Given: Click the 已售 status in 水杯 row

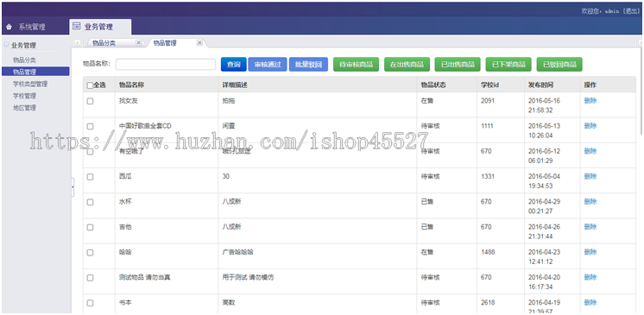Looking at the screenshot, I should [427, 202].
